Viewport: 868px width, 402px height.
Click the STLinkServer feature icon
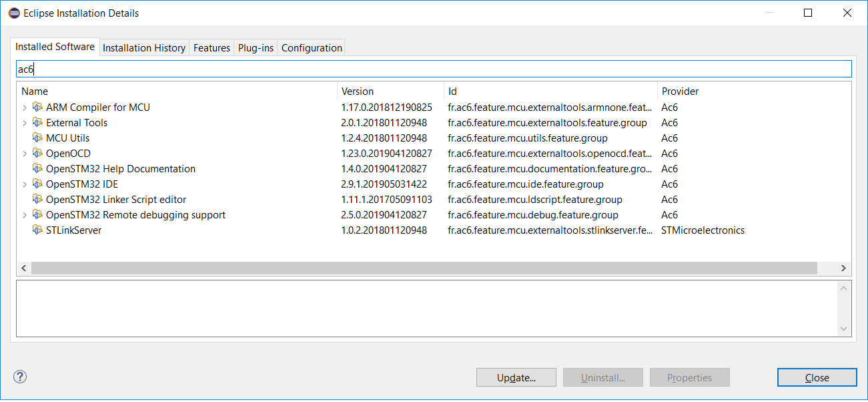(37, 230)
